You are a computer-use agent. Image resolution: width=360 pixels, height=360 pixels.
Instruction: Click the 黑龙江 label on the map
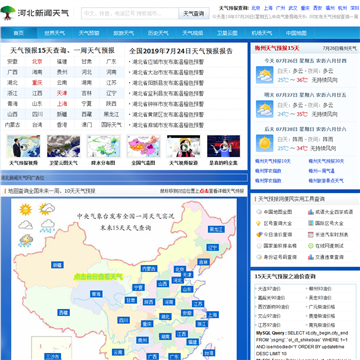pos(217,229)
